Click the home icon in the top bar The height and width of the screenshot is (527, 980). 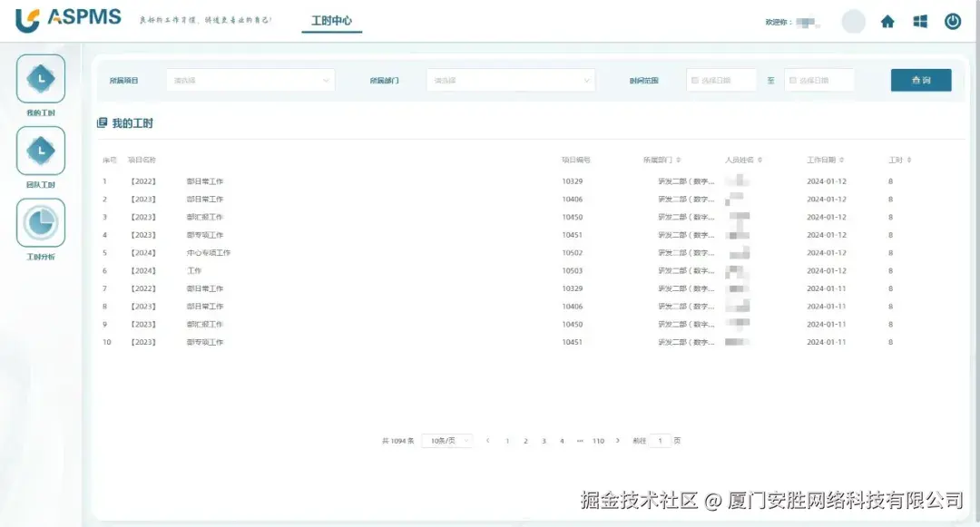[x=887, y=21]
